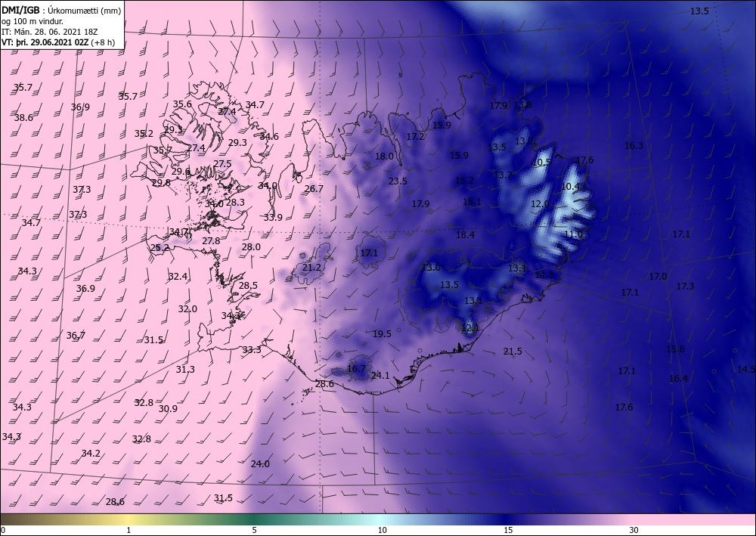
Task: Click the map value 27.8
Action: [x=211, y=240]
